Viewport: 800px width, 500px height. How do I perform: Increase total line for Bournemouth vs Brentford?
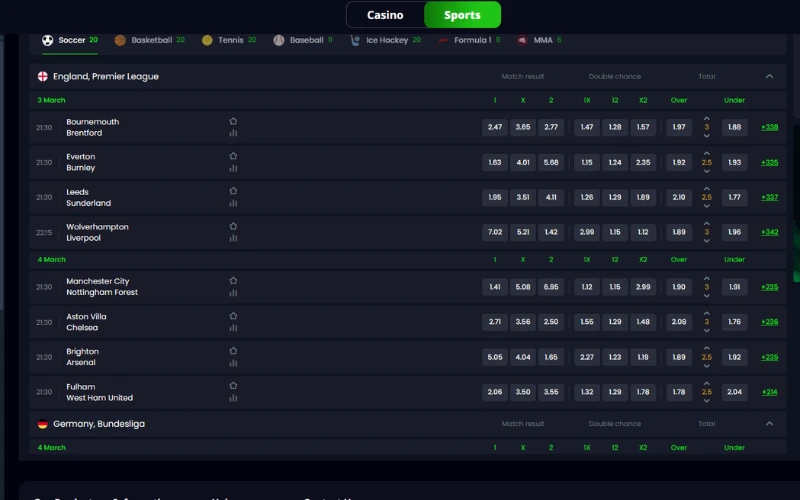point(707,118)
